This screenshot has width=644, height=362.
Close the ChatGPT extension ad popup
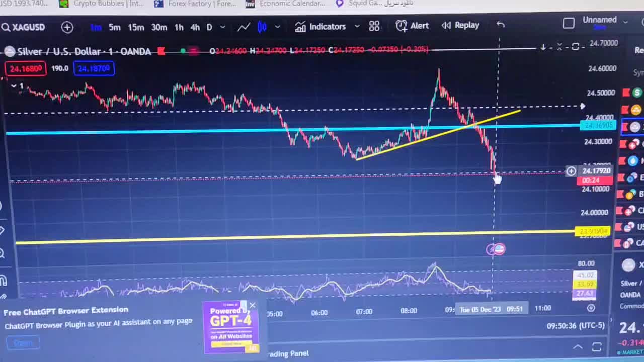coord(252,306)
